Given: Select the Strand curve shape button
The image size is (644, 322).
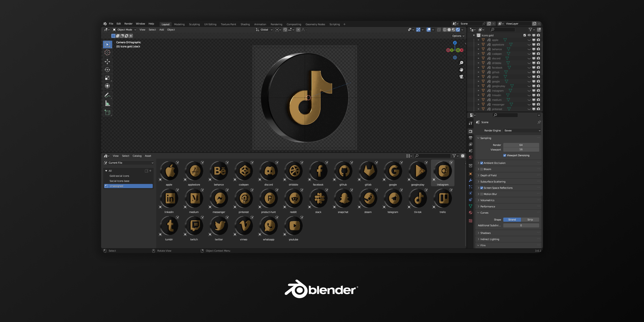Looking at the screenshot, I should [512, 220].
